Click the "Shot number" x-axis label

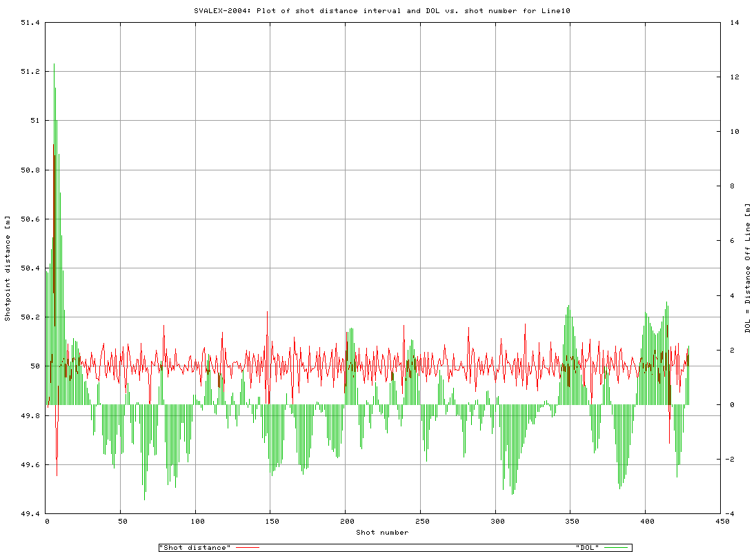tap(382, 532)
